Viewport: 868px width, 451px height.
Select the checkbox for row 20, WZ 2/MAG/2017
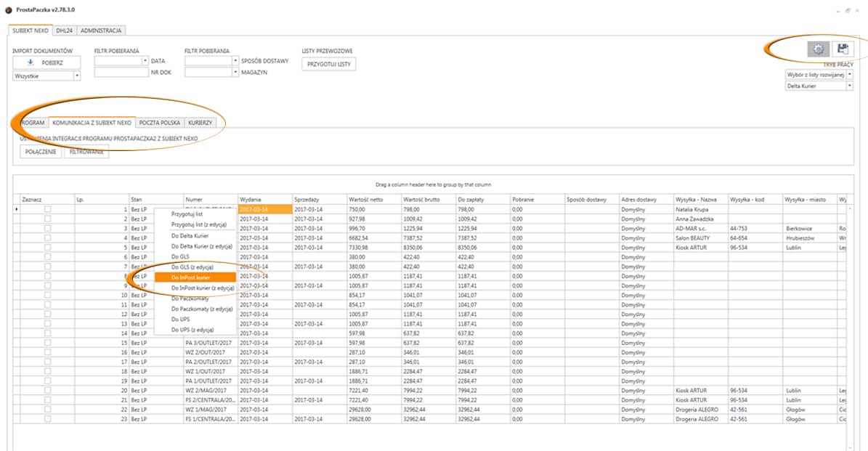48,390
